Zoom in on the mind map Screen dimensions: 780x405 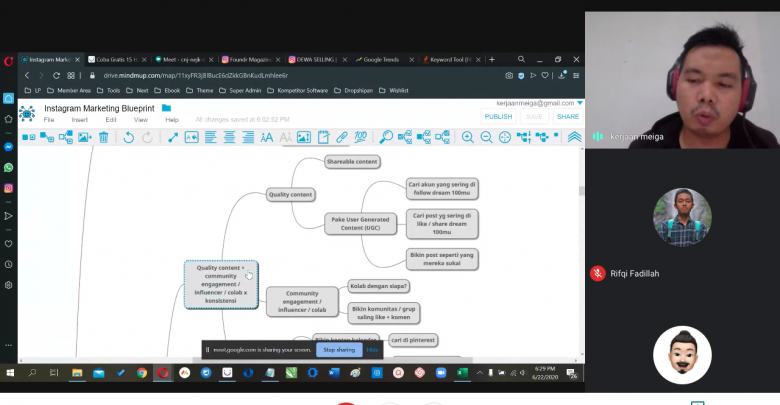pyautogui.click(x=468, y=137)
